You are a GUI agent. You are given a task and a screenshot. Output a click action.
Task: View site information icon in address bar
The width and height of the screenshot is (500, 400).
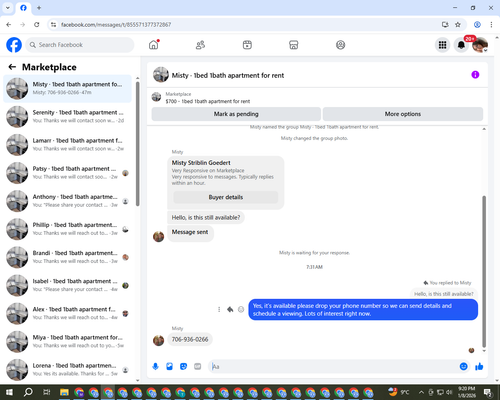53,25
